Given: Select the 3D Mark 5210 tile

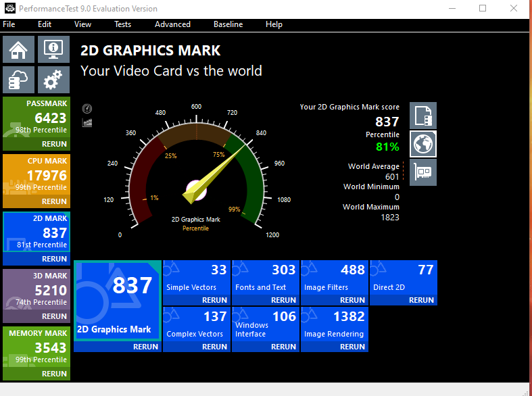Looking at the screenshot, I should (37, 289).
